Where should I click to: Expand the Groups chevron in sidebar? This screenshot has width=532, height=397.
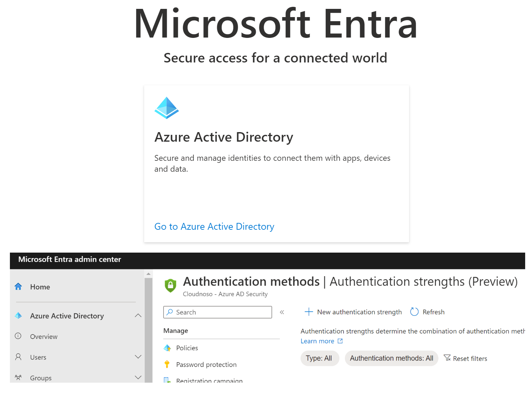point(138,378)
